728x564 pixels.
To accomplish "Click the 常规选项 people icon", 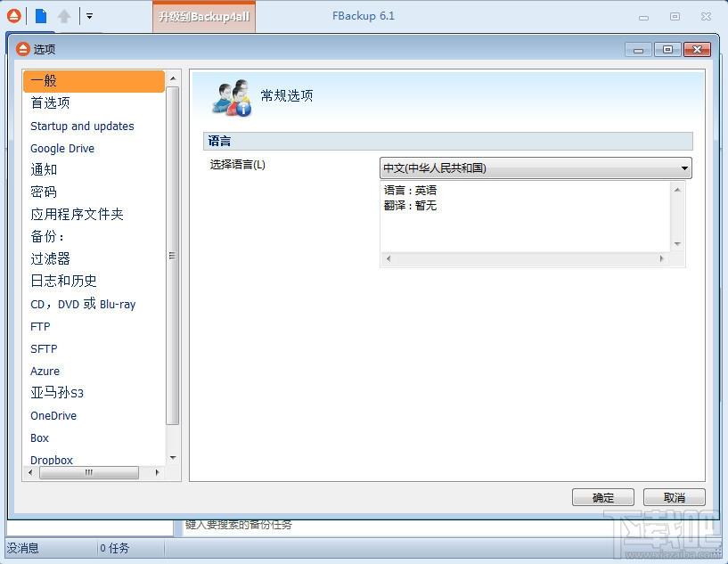I will coord(232,97).
